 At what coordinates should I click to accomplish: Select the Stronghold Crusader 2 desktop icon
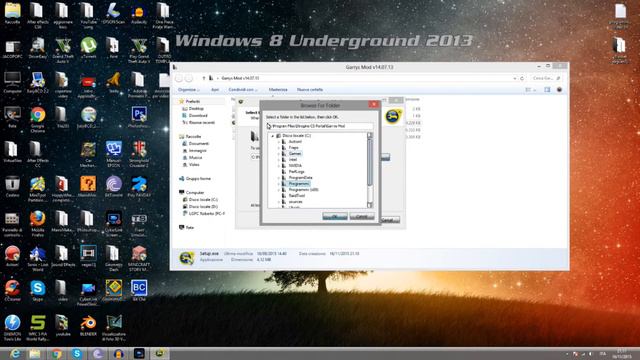(x=139, y=154)
